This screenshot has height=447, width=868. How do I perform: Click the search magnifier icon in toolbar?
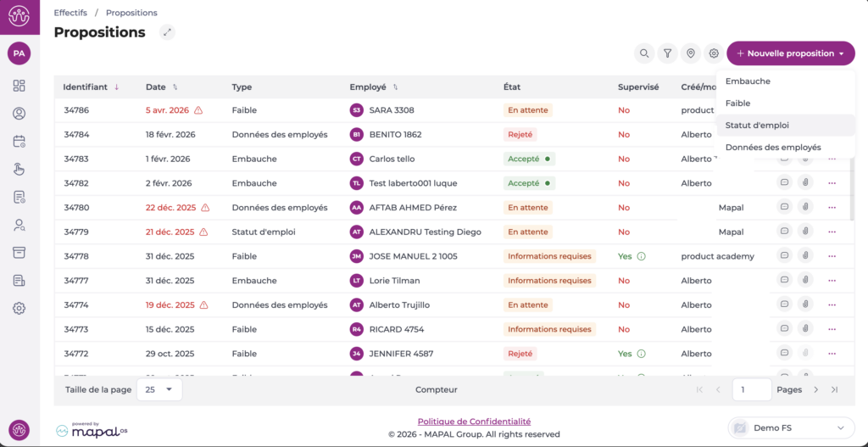(x=645, y=53)
